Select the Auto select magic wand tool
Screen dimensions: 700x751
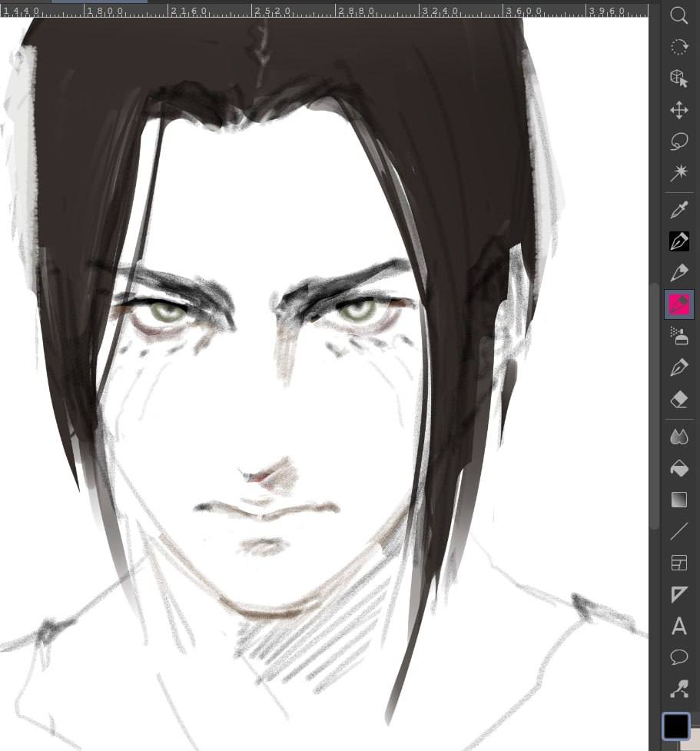click(679, 173)
